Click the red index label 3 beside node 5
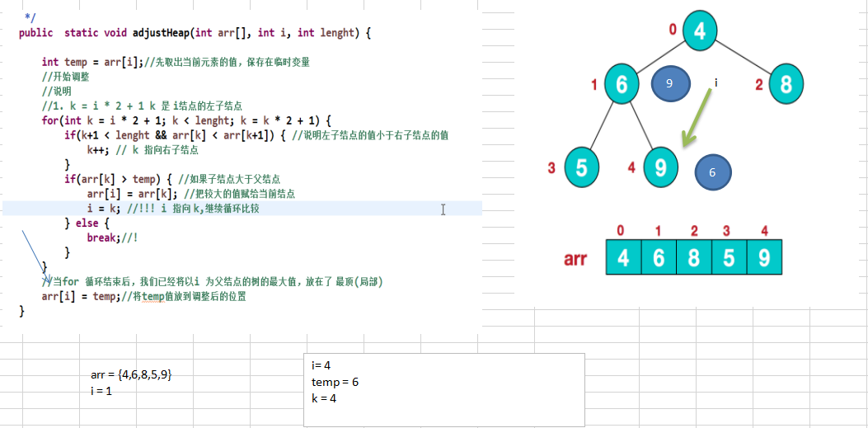The width and height of the screenshot is (868, 428). (x=551, y=168)
